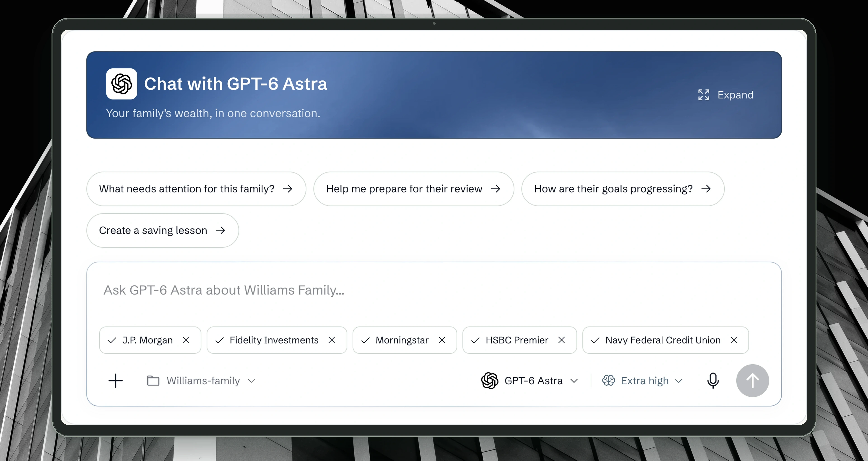Click the brain icon beside Extra high
Image resolution: width=868 pixels, height=461 pixels.
pyautogui.click(x=609, y=381)
